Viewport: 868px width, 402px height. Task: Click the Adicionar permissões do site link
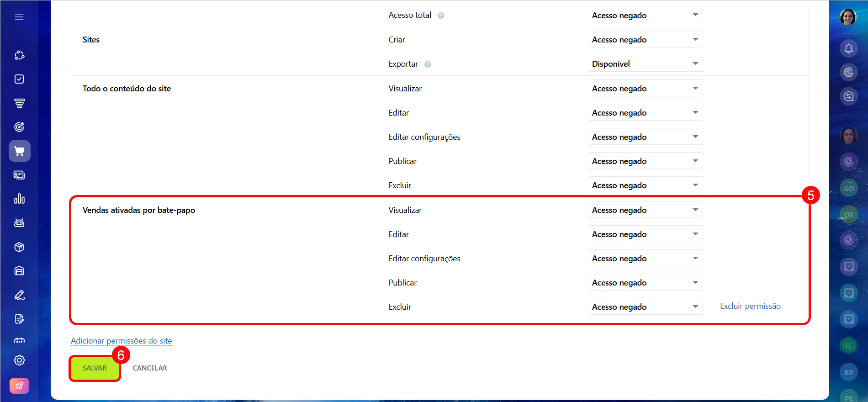(x=121, y=341)
